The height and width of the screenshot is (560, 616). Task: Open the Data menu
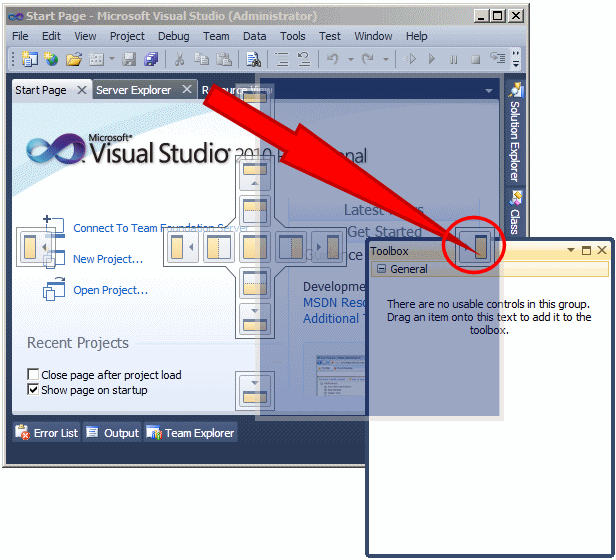pyautogui.click(x=255, y=36)
